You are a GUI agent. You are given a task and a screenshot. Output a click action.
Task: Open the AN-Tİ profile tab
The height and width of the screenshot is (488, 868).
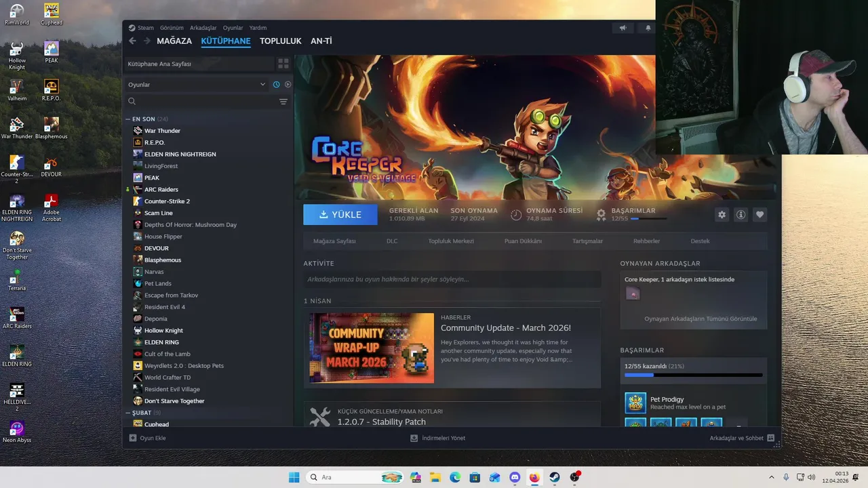coord(321,41)
